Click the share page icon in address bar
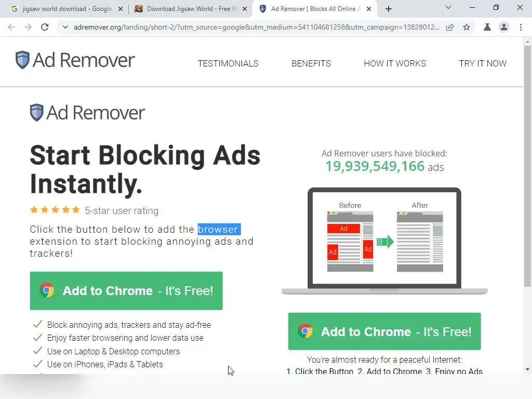This screenshot has height=399, width=532. (450, 27)
